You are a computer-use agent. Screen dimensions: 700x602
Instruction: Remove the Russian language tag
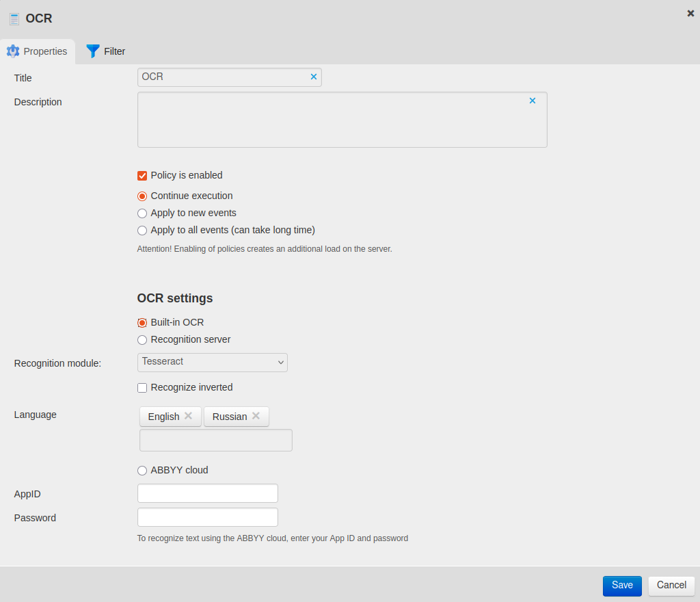pos(256,416)
